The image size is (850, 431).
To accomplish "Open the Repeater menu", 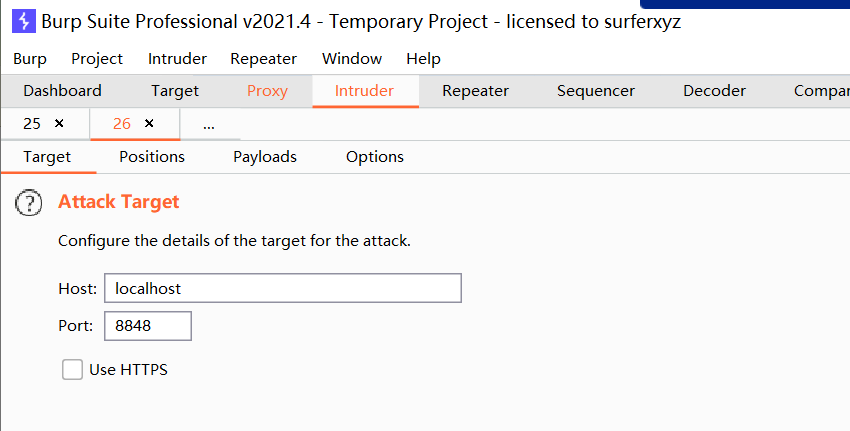I will (x=263, y=59).
